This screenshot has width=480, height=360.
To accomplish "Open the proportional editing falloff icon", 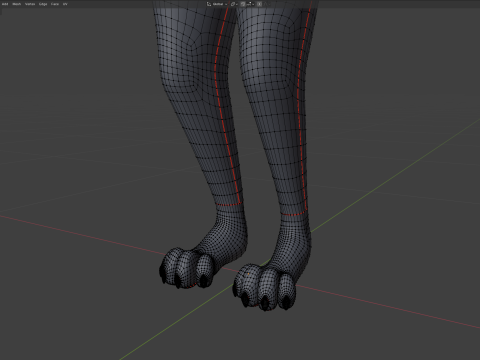I will [x=267, y=4].
